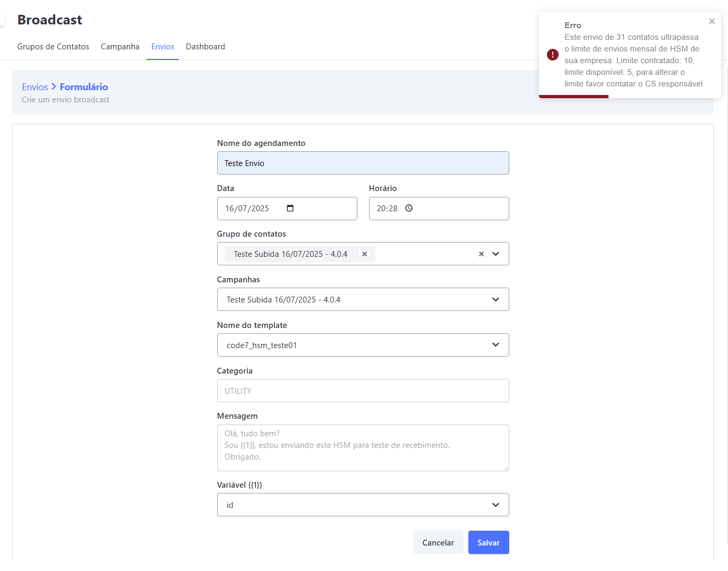
Task: Open the Variável {{1}} dropdown
Action: click(x=363, y=505)
